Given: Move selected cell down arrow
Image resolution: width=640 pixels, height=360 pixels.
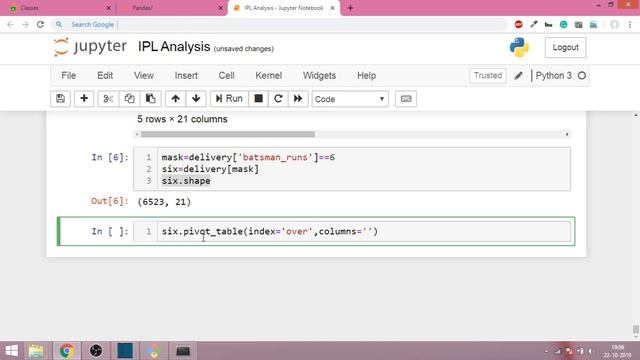Looking at the screenshot, I should click(x=196, y=99).
